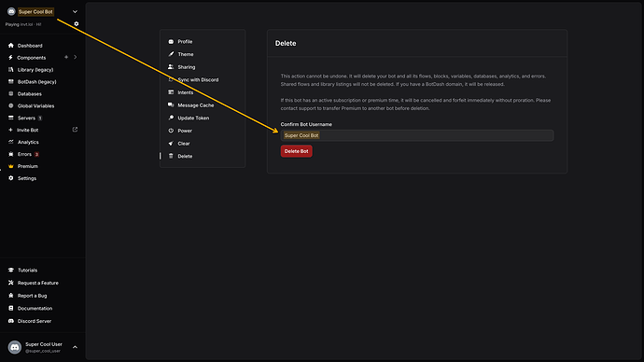Open the Premium crown icon
The height and width of the screenshot is (362, 644).
coord(11,166)
